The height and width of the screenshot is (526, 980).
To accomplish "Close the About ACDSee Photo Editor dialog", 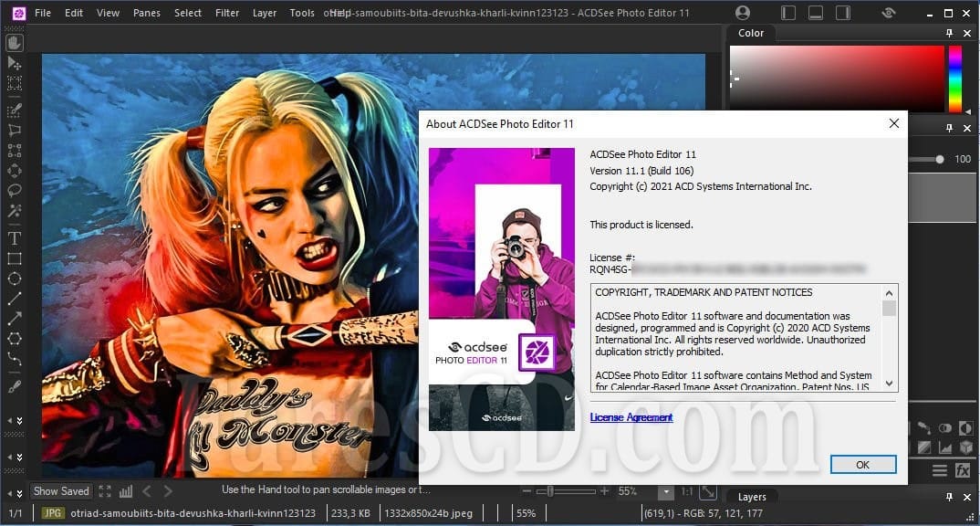I will coord(893,123).
